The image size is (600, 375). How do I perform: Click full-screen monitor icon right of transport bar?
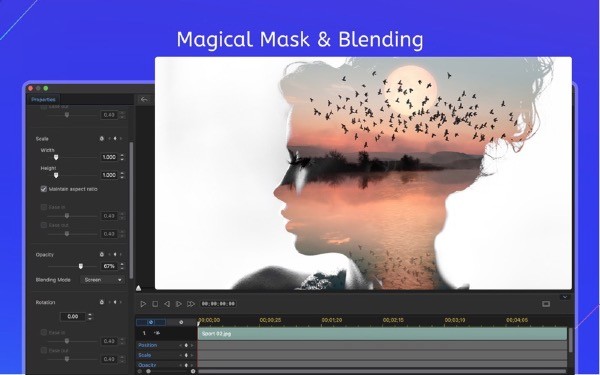coord(546,304)
